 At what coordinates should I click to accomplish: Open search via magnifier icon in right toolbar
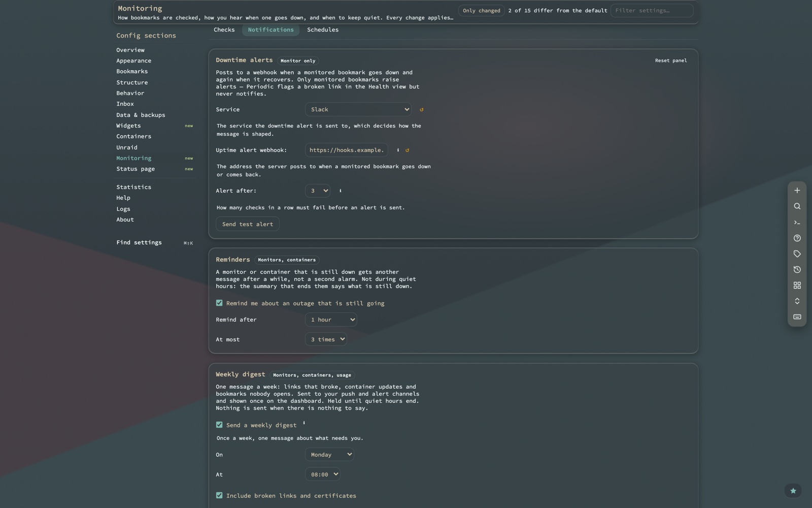pyautogui.click(x=797, y=206)
